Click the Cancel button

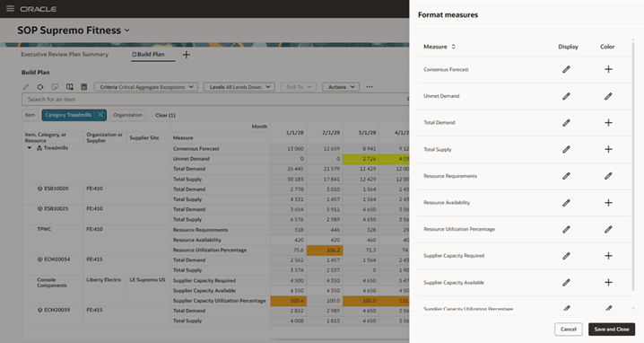[x=569, y=329]
